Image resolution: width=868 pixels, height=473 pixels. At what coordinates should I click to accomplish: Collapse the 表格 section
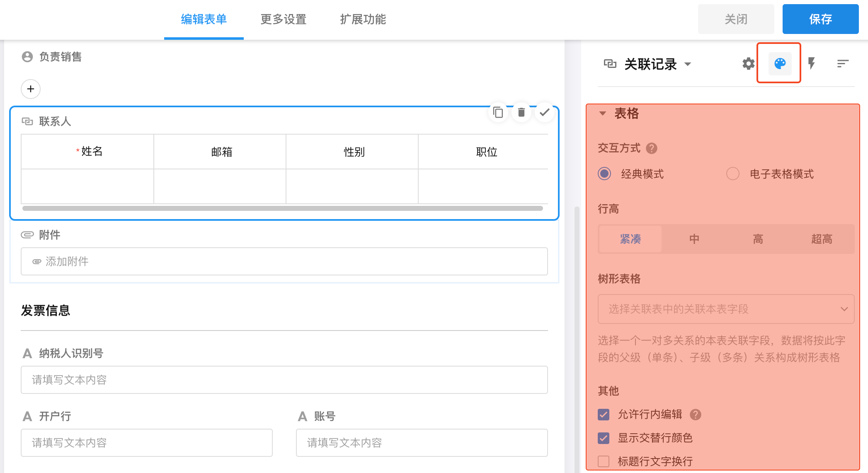(603, 113)
